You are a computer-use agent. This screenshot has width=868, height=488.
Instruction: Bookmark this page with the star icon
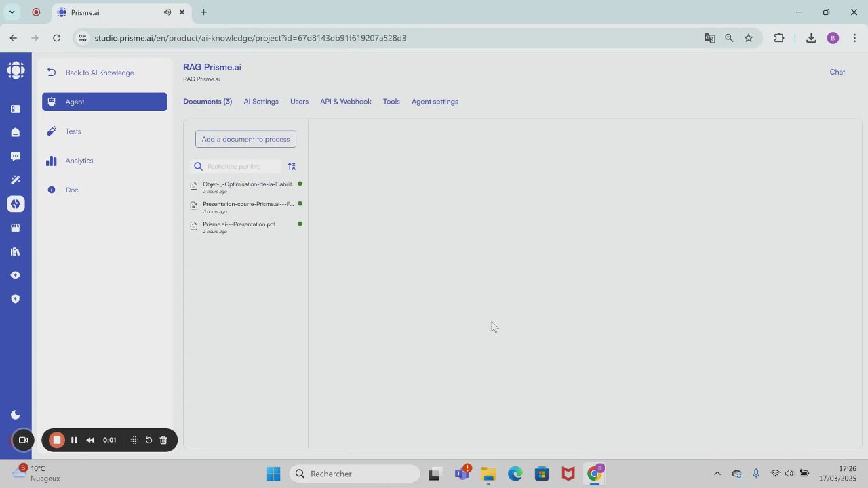[x=749, y=38]
